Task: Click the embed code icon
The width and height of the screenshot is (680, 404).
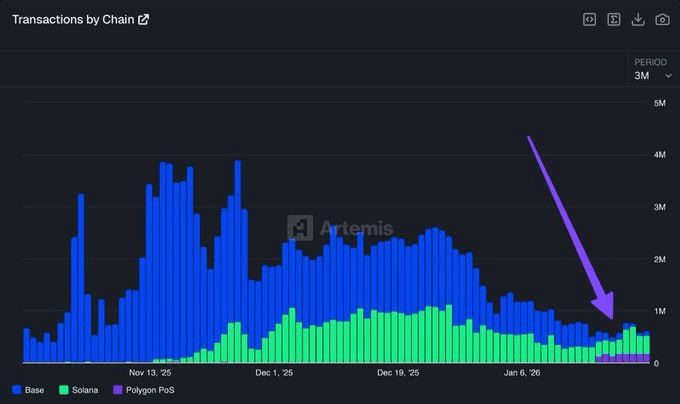Action: (590, 19)
